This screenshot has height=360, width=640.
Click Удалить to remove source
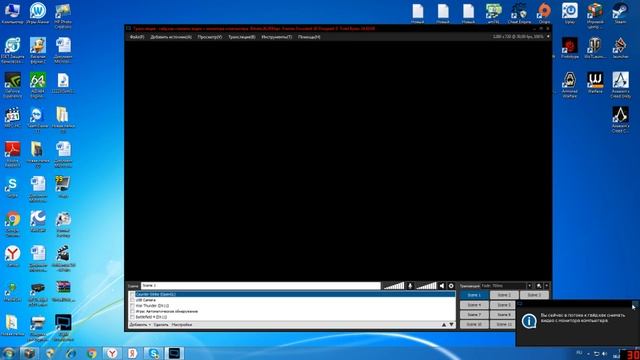(161, 325)
